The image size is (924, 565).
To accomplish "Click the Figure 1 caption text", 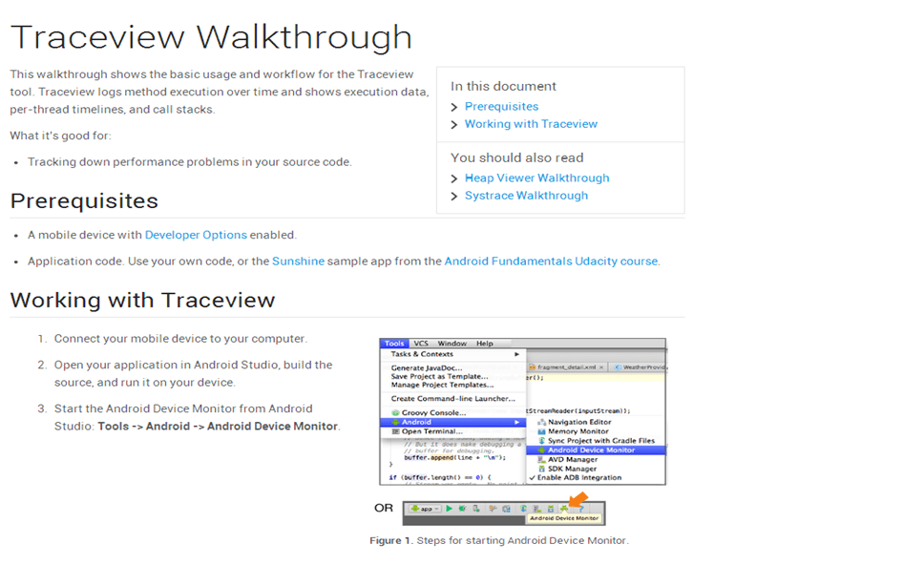I will pos(499,540).
